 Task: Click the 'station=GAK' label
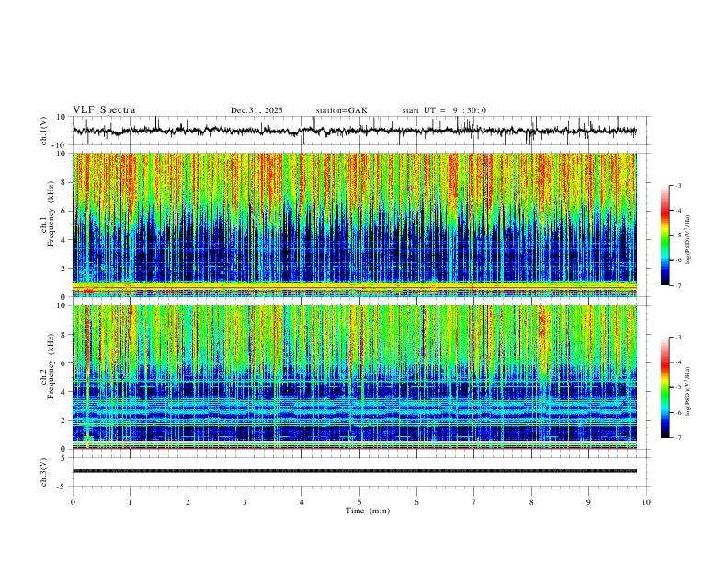pyautogui.click(x=341, y=110)
